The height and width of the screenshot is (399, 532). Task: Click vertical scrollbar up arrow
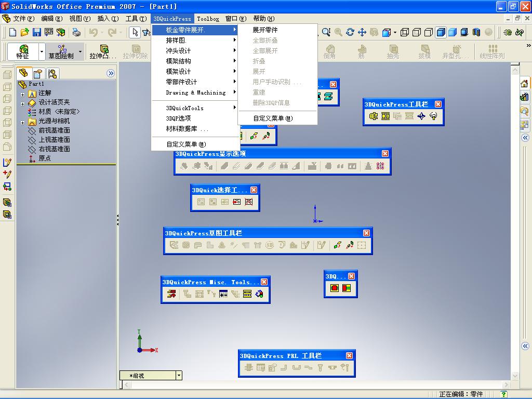click(x=515, y=70)
